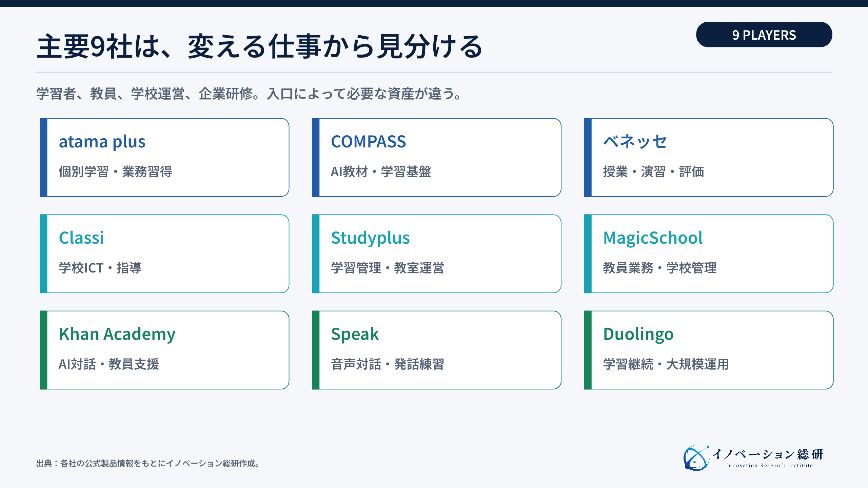This screenshot has width=868, height=488.
Task: Click the text 学習継続・大規模運用
Action: 666,364
